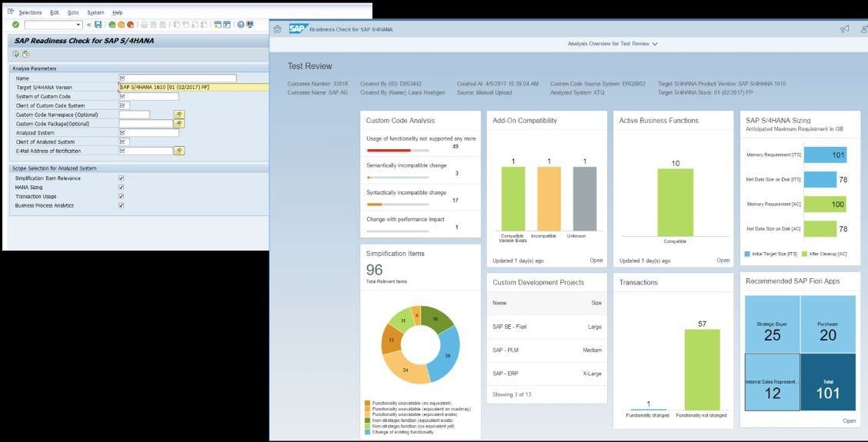
Task: Click the Analyzed System input field
Action: tap(149, 133)
